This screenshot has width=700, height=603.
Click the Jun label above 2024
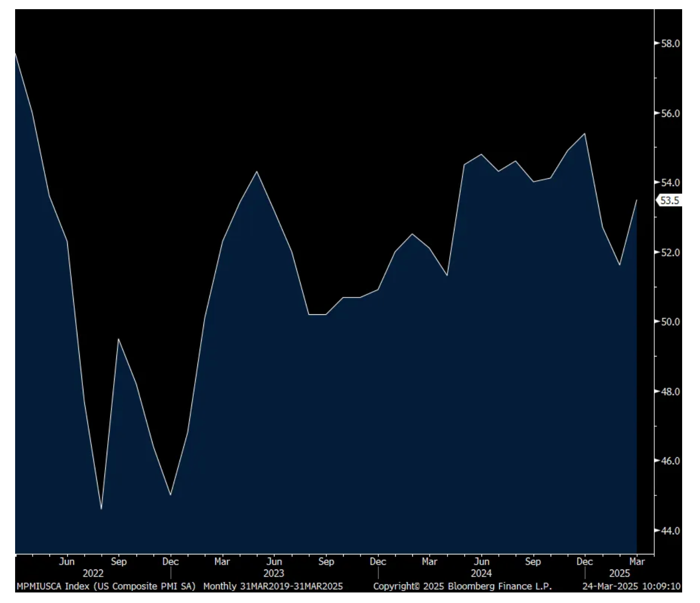tap(481, 562)
